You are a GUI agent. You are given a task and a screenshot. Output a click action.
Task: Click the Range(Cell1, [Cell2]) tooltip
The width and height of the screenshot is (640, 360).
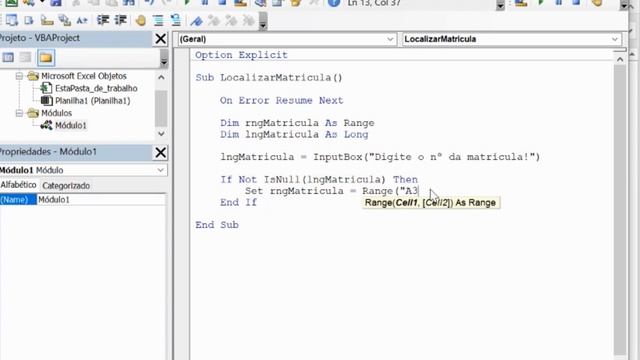click(x=431, y=202)
